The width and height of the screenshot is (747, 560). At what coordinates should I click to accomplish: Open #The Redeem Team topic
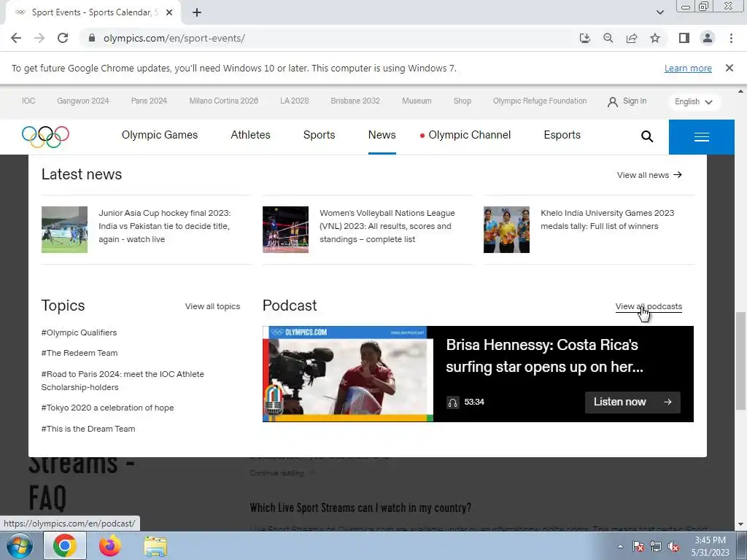(x=79, y=353)
